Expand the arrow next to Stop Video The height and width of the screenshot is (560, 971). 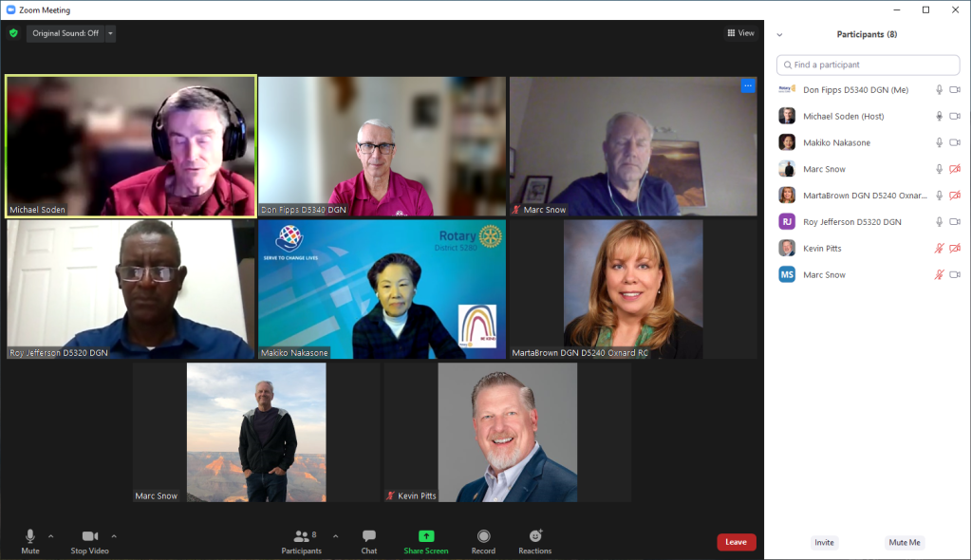(114, 536)
